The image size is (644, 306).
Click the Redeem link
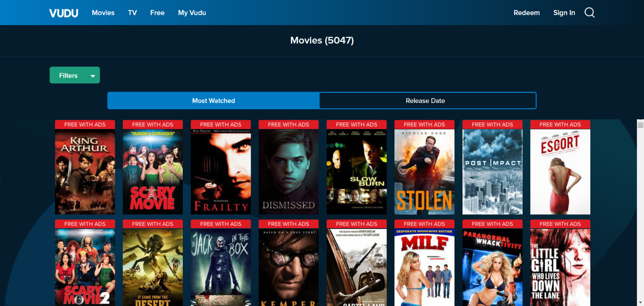click(527, 13)
